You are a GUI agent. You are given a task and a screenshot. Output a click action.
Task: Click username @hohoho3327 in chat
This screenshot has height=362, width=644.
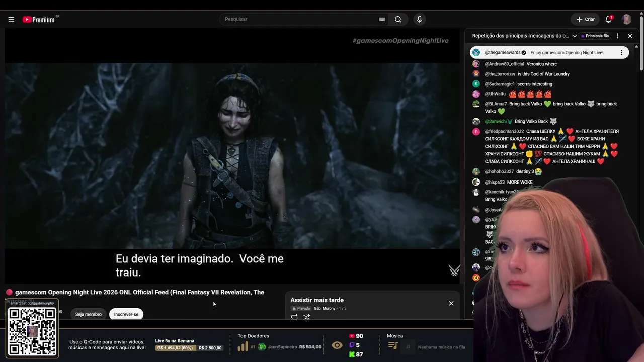click(499, 172)
